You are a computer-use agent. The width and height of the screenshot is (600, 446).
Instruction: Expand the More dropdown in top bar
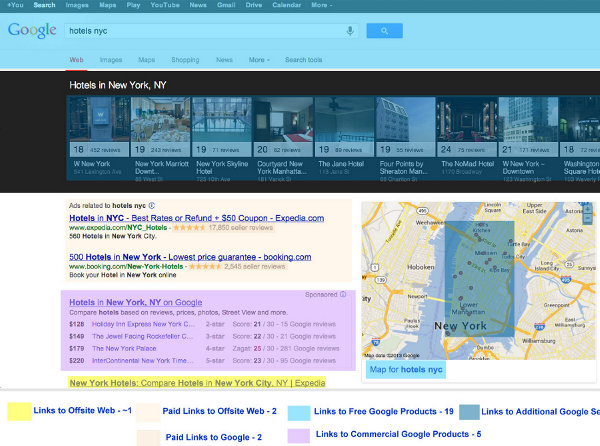click(321, 5)
